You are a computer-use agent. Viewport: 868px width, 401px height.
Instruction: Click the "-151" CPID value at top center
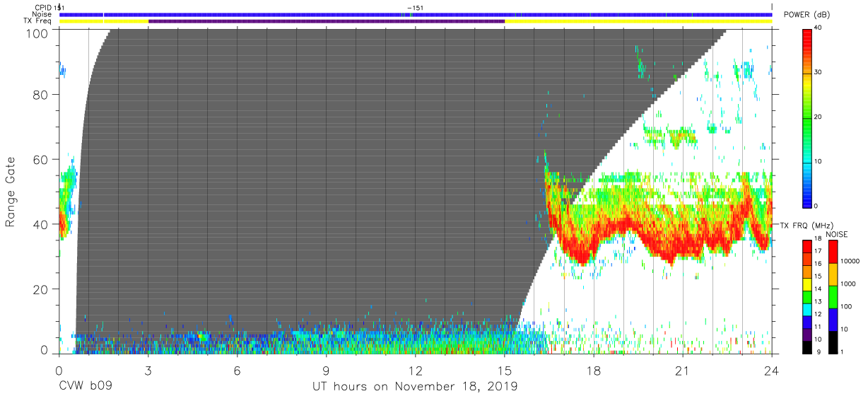point(416,7)
